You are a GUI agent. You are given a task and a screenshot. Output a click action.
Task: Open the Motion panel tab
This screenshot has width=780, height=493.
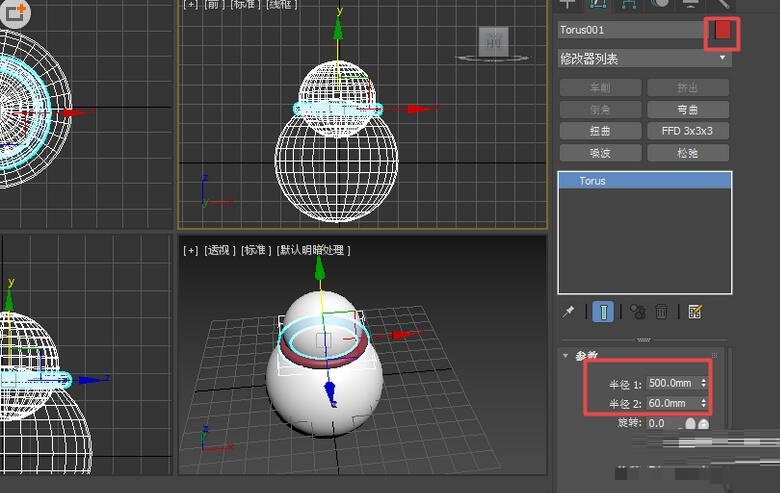click(x=659, y=4)
